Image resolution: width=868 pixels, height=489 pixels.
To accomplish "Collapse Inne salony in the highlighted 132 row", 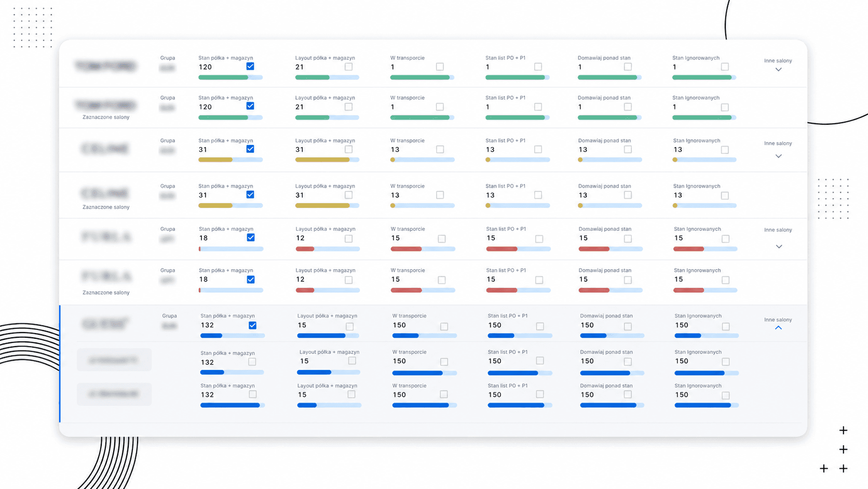I will 778,328.
